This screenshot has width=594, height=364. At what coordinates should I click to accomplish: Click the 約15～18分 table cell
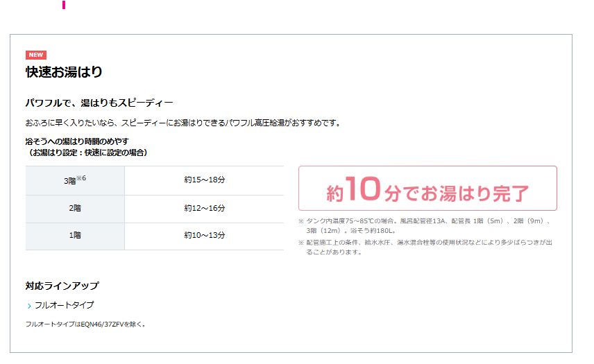(204, 180)
